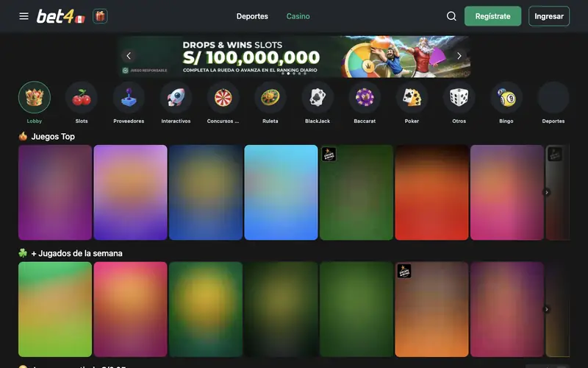This screenshot has width=588, height=368.
Task: Click Drops & Wins badge in Jugados de la semana
Action: tap(404, 271)
